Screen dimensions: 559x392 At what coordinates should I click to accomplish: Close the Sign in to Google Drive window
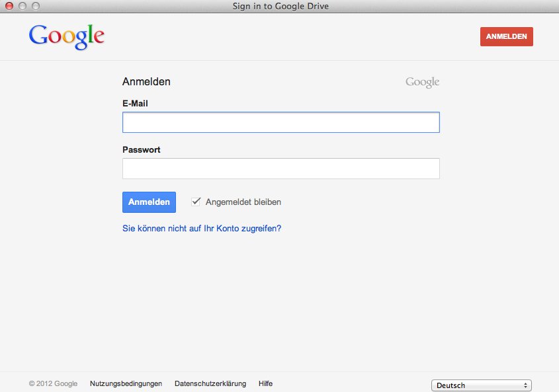[9, 6]
